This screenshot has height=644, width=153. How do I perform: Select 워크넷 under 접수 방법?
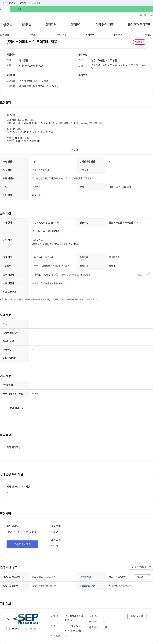[55, 531]
